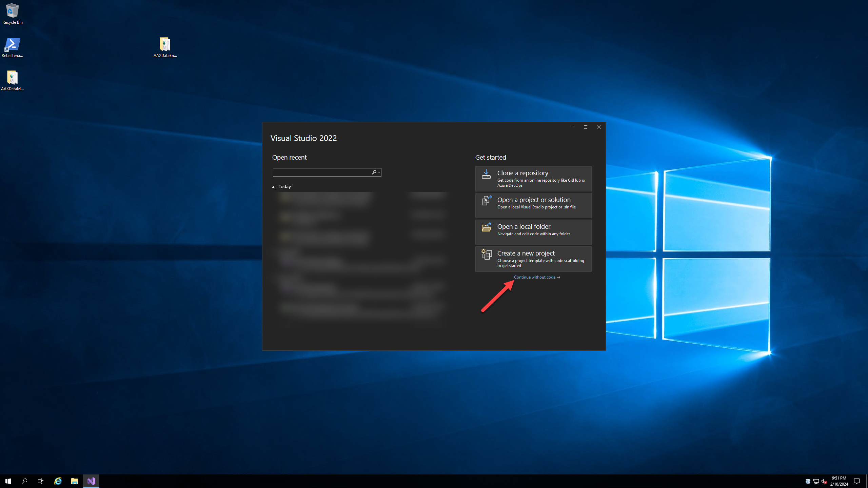Image resolution: width=868 pixels, height=488 pixels.
Task: Open Task View from the taskbar
Action: (x=41, y=481)
